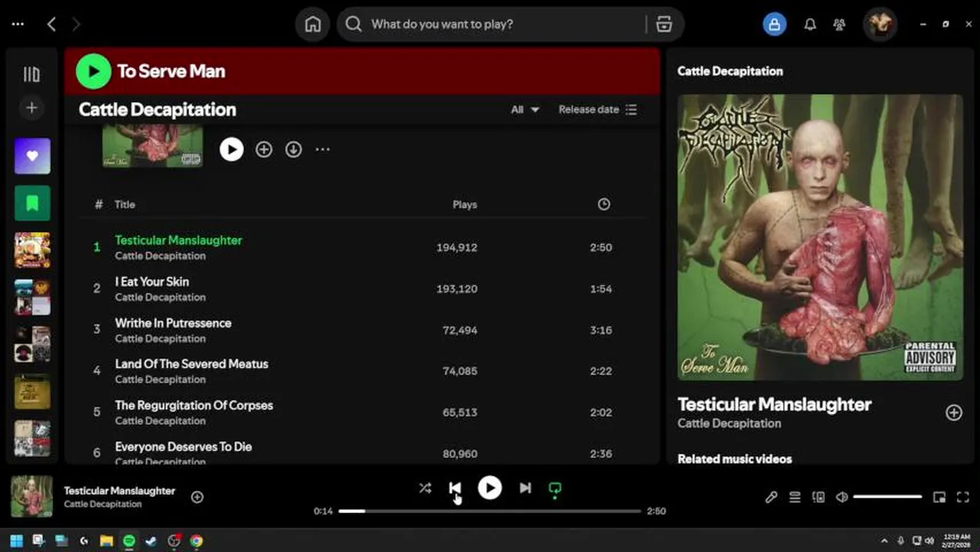Open the miniplayer icon
Image resolution: width=980 pixels, height=552 pixels.
click(x=939, y=498)
